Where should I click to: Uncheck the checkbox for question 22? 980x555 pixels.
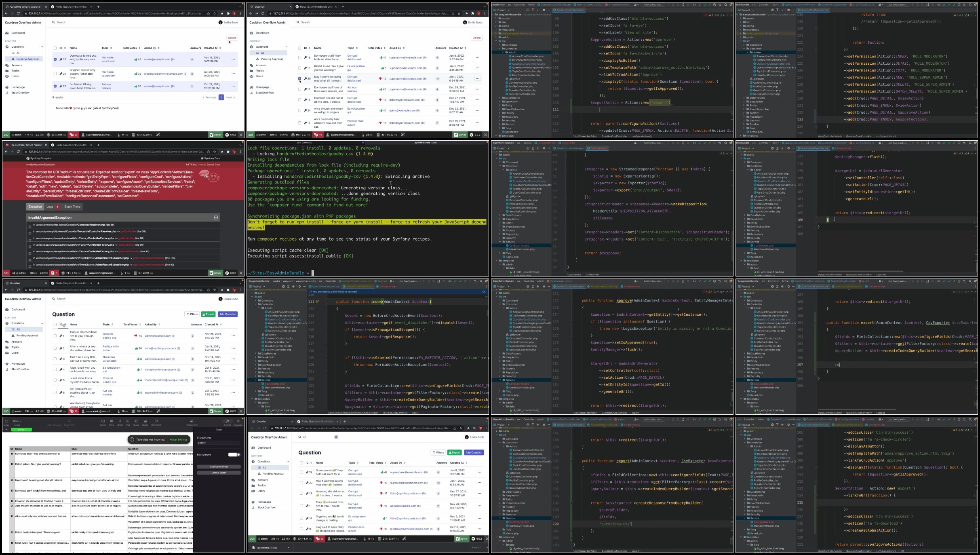(x=55, y=59)
